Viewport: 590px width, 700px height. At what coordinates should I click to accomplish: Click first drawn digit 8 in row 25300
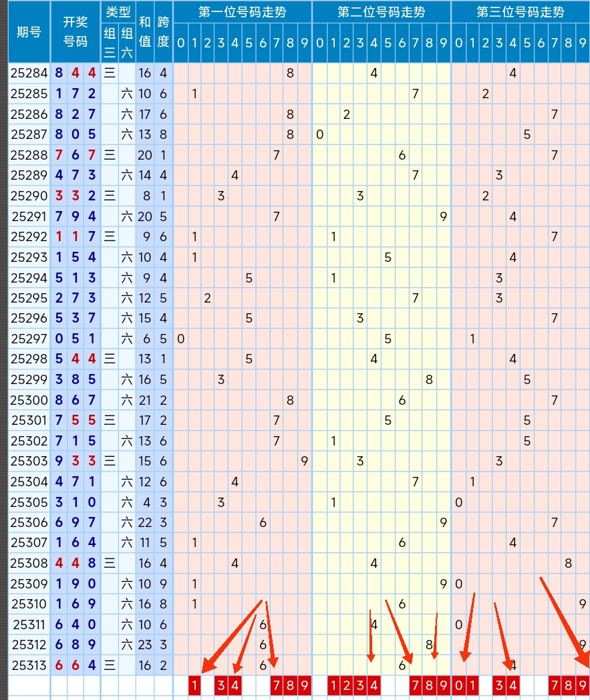pyautogui.click(x=59, y=399)
